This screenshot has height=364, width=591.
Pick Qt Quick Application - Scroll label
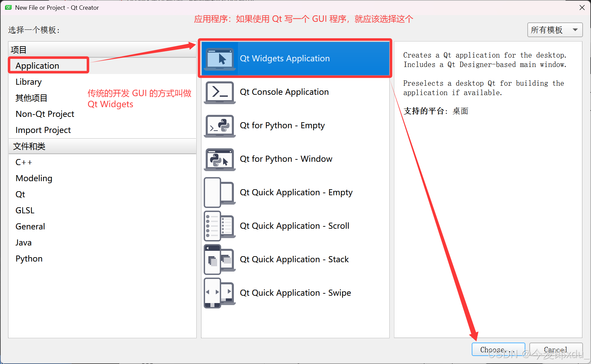coord(294,226)
